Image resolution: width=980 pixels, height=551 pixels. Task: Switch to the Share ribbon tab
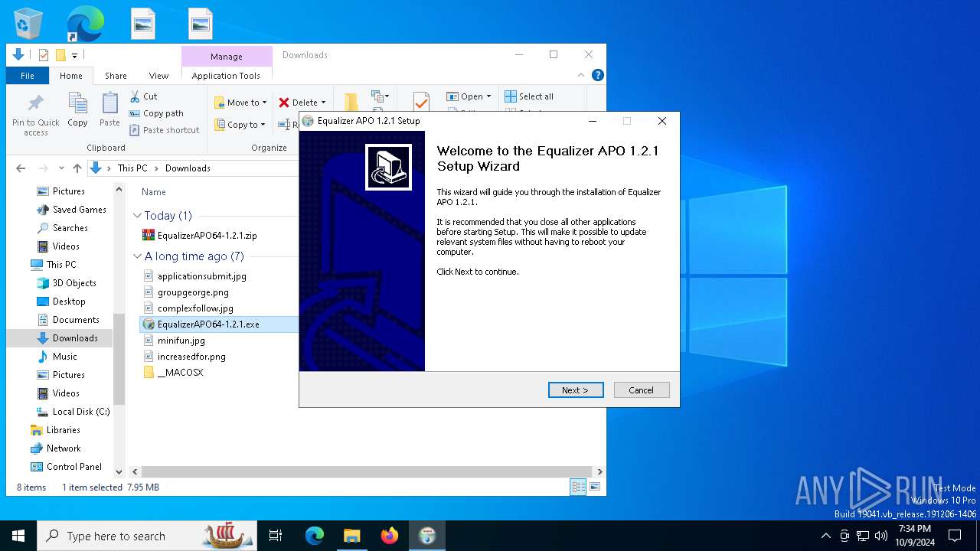pyautogui.click(x=116, y=76)
